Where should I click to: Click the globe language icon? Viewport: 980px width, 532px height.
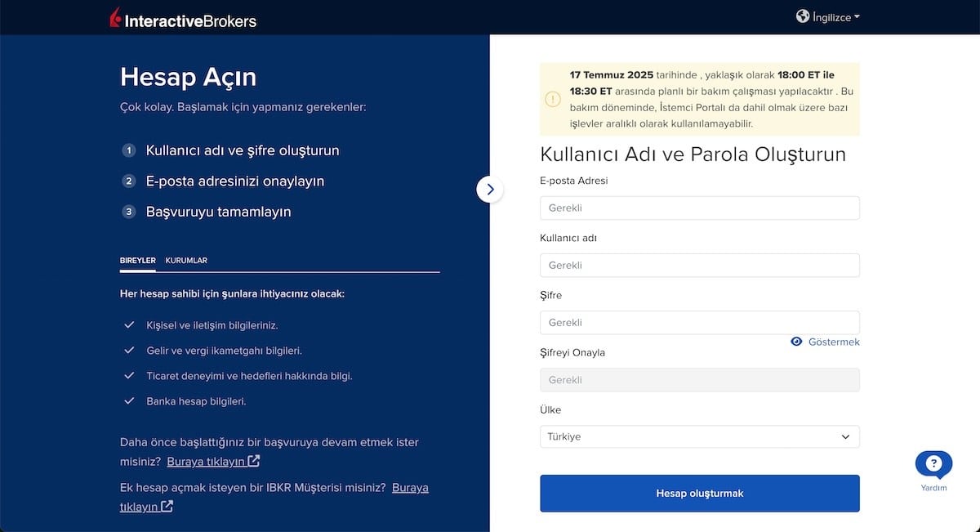[x=803, y=16]
